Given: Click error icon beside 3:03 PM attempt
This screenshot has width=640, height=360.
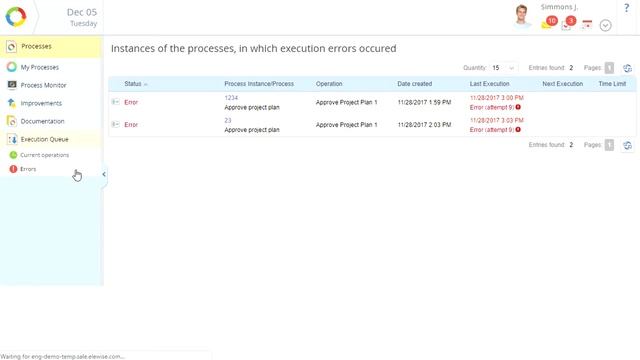Looking at the screenshot, I should click(x=518, y=130).
